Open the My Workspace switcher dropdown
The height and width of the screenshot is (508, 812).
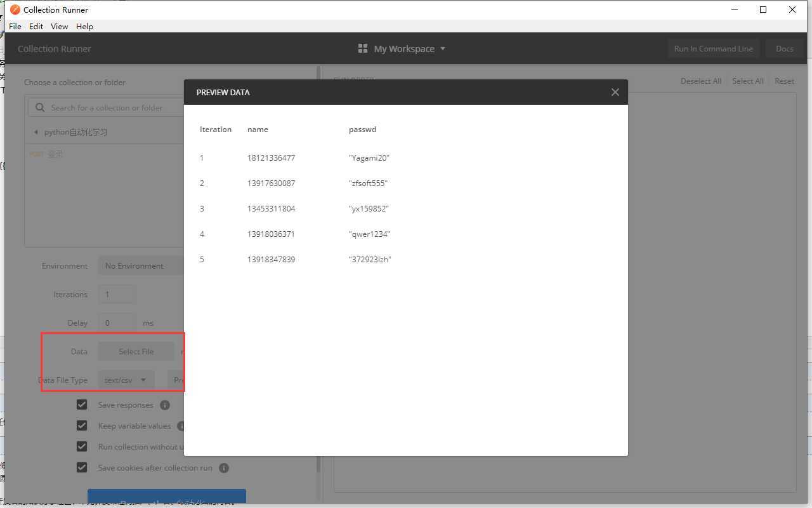point(402,49)
